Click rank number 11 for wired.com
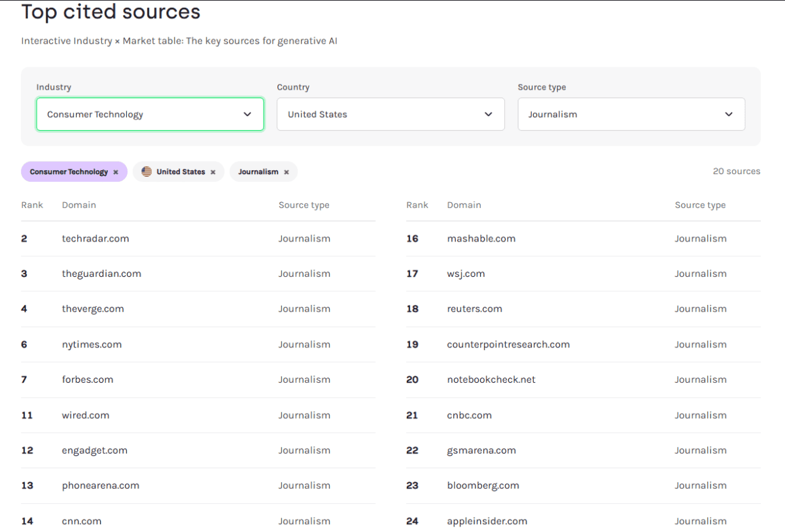785x532 pixels. [x=27, y=415]
